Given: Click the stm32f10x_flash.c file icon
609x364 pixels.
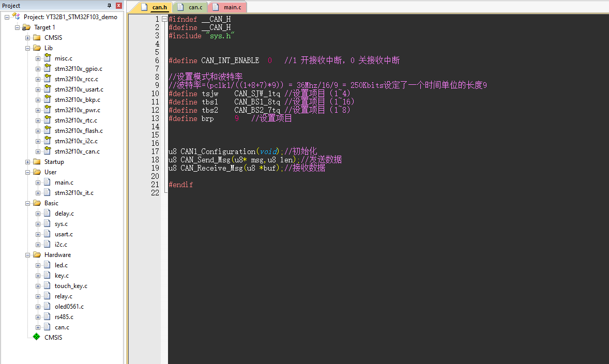Looking at the screenshot, I should (48, 130).
